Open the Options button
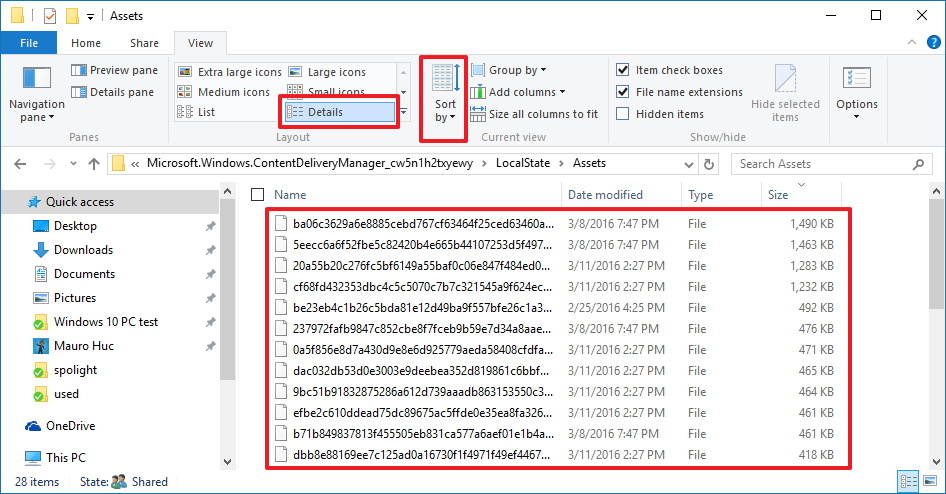The height and width of the screenshot is (494, 946). [x=857, y=92]
